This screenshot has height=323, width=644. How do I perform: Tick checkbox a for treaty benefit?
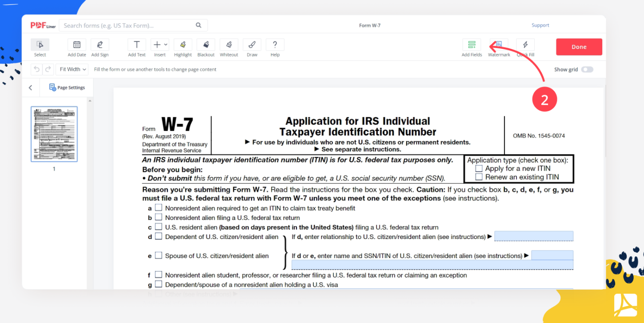(x=159, y=207)
